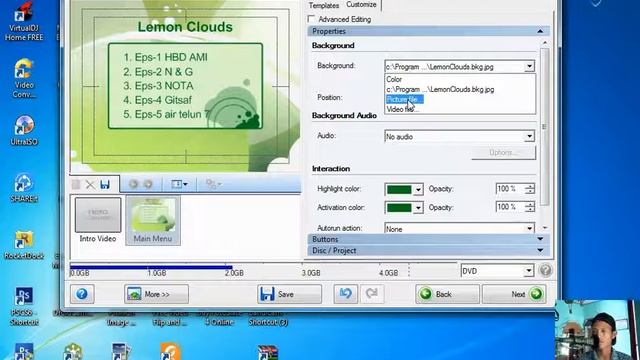640x360 pixels.
Task: Expand the Buttons section
Action: [428, 239]
